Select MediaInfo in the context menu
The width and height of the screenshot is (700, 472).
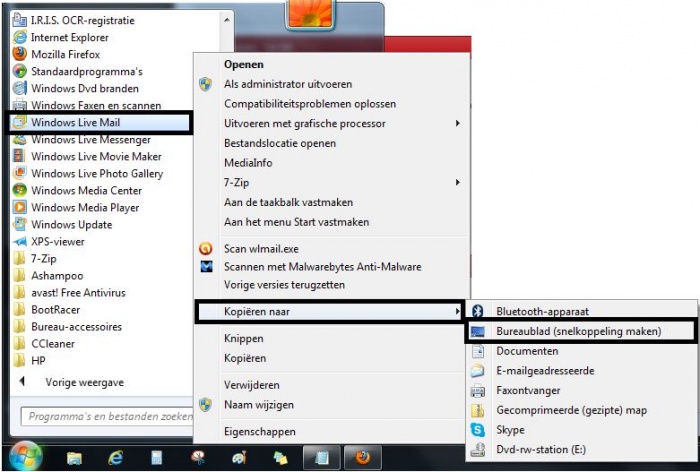click(248, 163)
